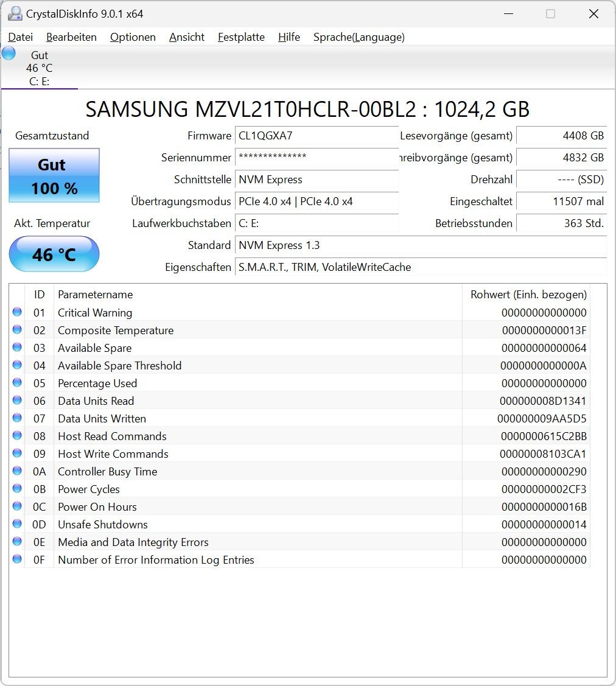Click status orb for Host Read Commands

tap(17, 435)
